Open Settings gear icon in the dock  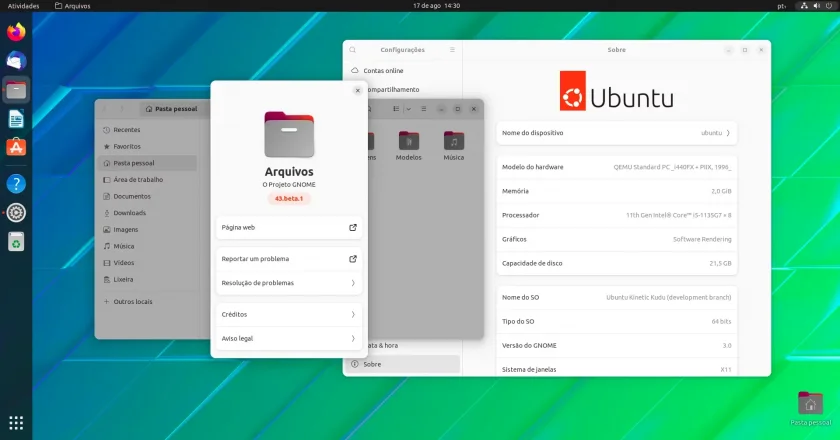pyautogui.click(x=16, y=213)
